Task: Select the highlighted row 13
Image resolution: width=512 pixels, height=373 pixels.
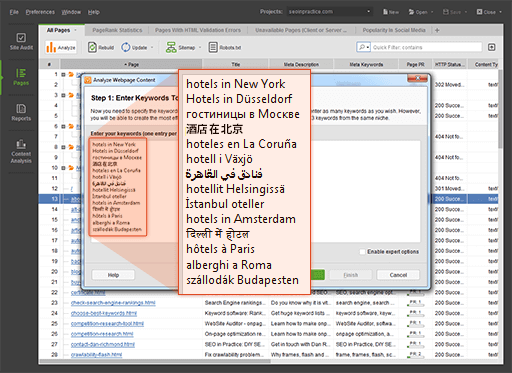Action: pyautogui.click(x=269, y=199)
